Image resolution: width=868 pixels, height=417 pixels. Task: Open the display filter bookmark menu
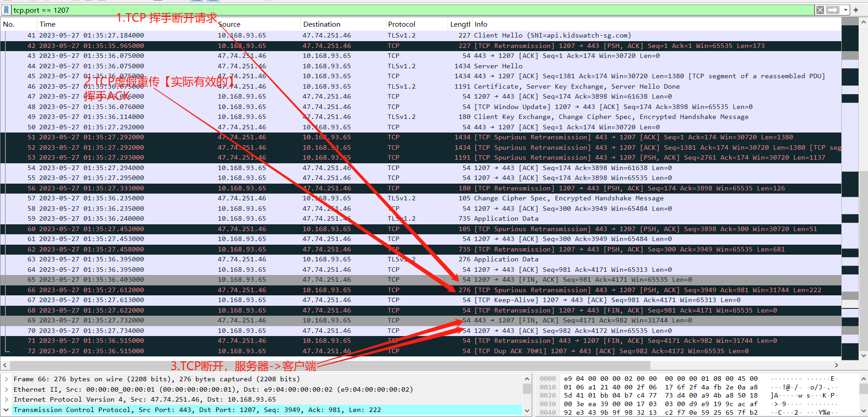(x=6, y=9)
